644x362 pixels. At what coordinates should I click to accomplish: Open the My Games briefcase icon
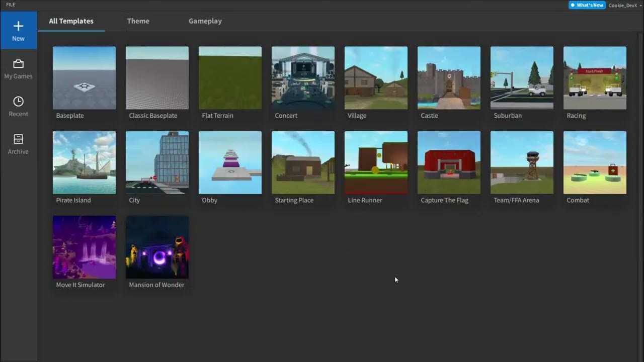[18, 64]
